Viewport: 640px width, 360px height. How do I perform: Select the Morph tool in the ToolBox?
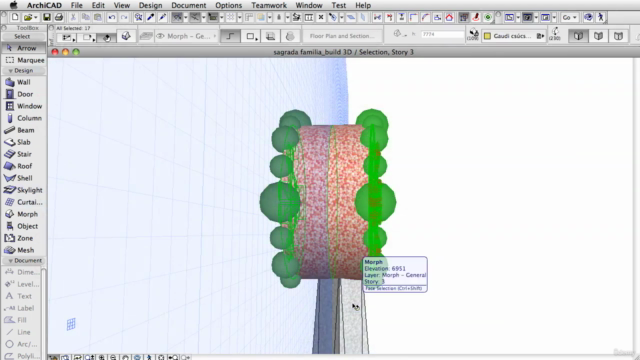(24, 214)
